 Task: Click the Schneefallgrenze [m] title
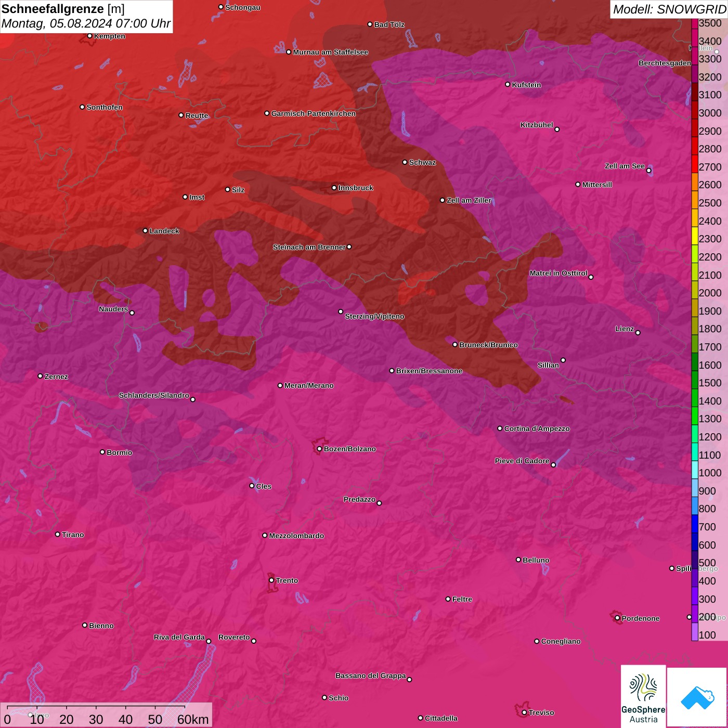[x=63, y=9]
